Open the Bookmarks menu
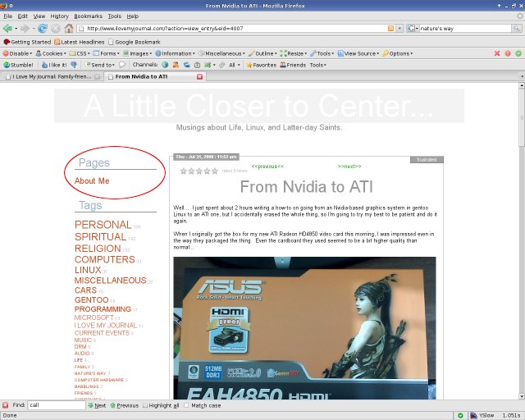Image resolution: width=525 pixels, height=420 pixels. pos(88,16)
